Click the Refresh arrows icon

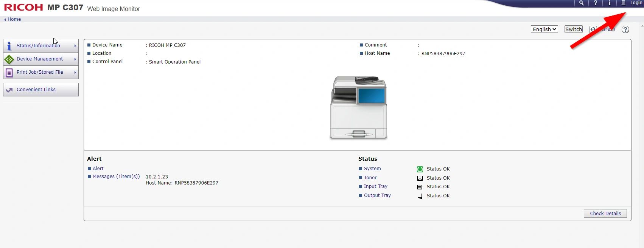click(x=593, y=29)
